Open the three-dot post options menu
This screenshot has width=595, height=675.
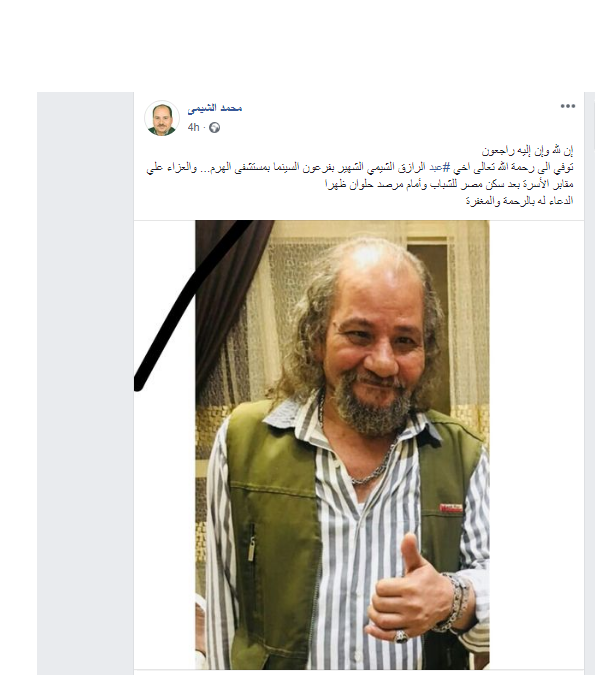click(567, 106)
